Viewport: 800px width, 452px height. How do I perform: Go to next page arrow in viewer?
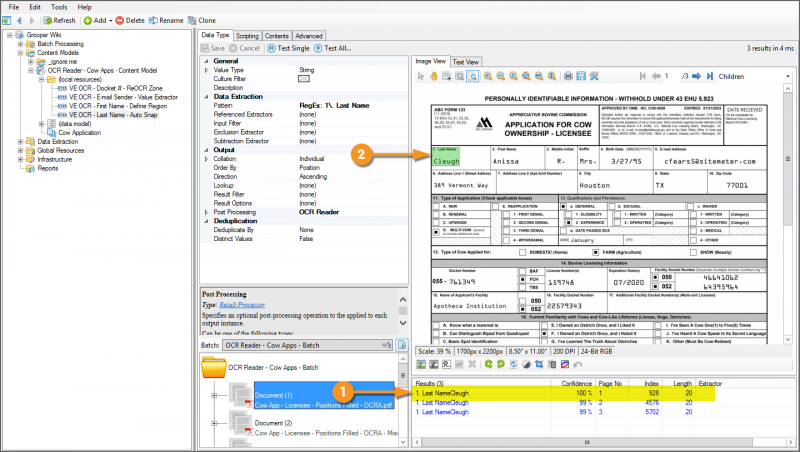pos(697,76)
